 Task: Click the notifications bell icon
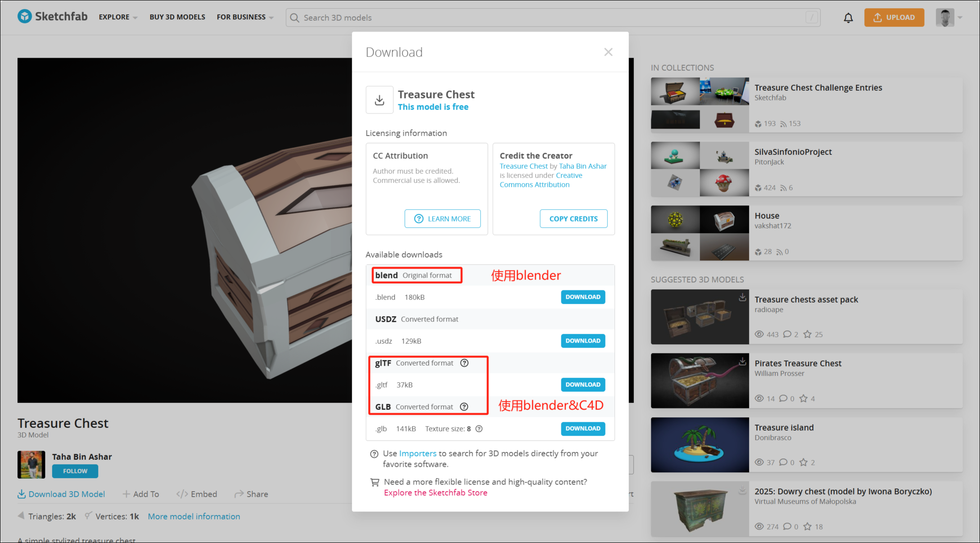(x=848, y=18)
